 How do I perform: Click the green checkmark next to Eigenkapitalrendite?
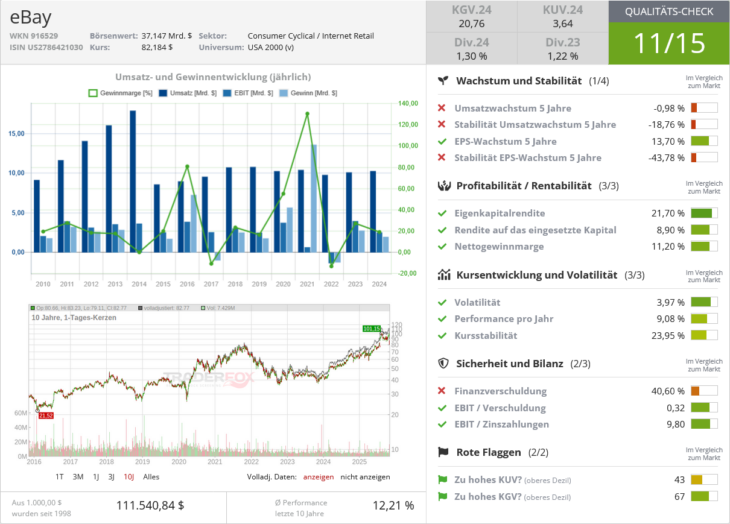pos(443,212)
